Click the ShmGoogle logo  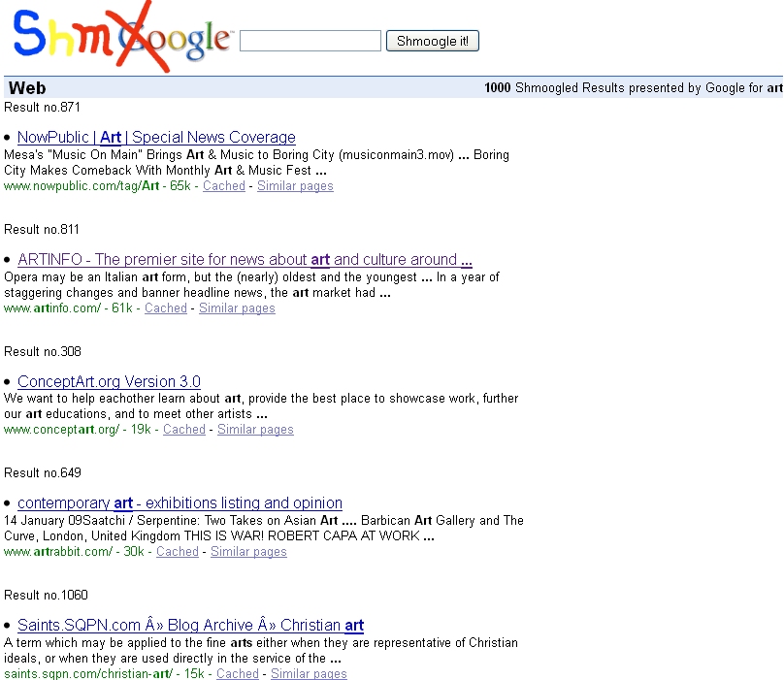(x=121, y=38)
